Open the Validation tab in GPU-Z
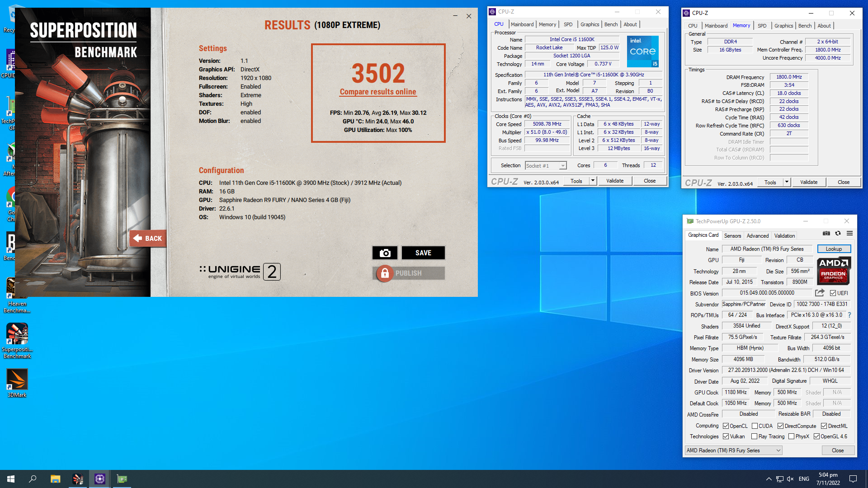The width and height of the screenshot is (868, 488). (x=784, y=236)
